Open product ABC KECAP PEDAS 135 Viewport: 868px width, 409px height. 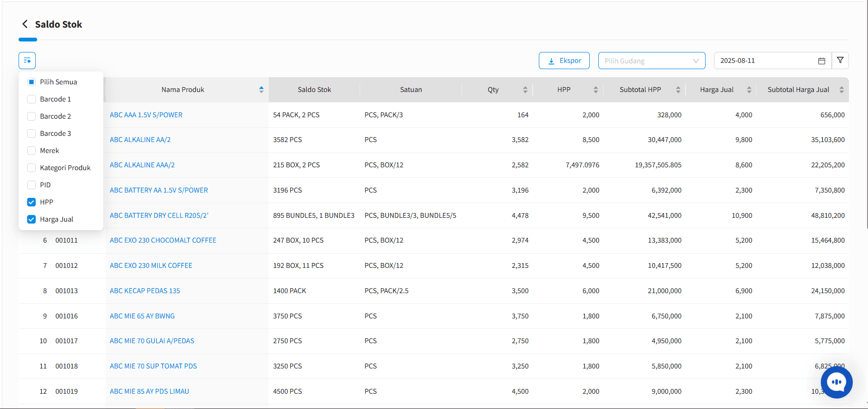pyautogui.click(x=145, y=291)
